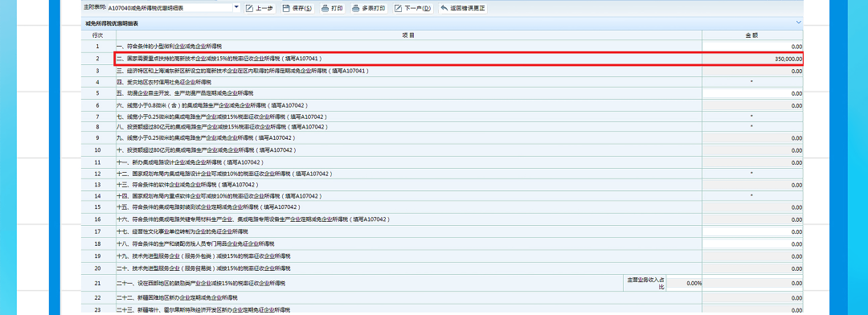Click the 金额 column header
Image resolution: width=868 pixels, height=315 pixels.
point(752,35)
